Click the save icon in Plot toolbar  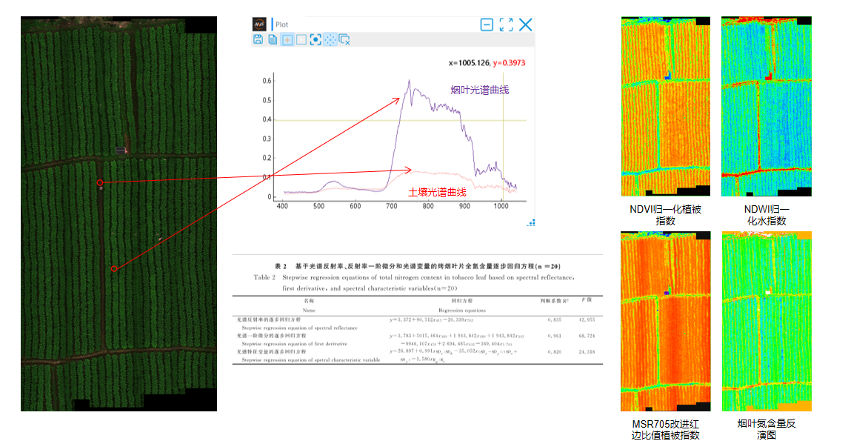pyautogui.click(x=258, y=39)
